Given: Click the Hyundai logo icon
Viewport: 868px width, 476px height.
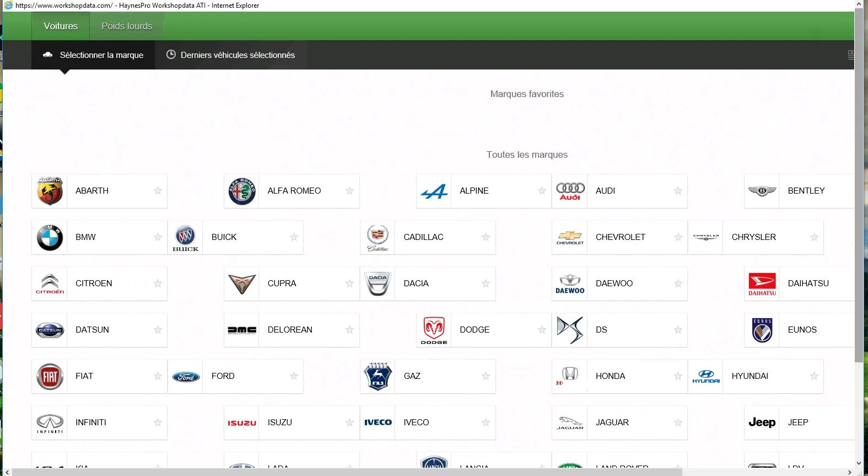Looking at the screenshot, I should (705, 376).
